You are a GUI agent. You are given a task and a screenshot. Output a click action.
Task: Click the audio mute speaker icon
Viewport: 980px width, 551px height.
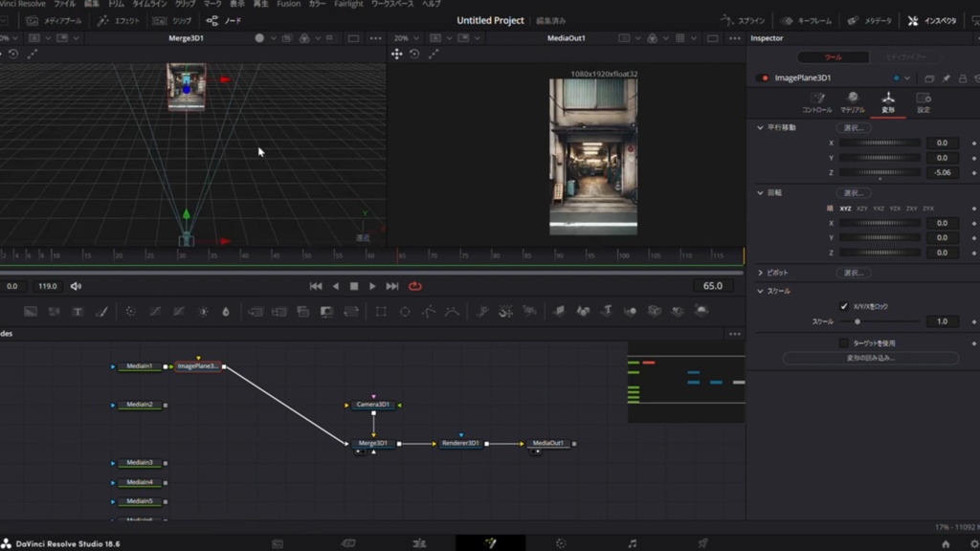pos(76,286)
